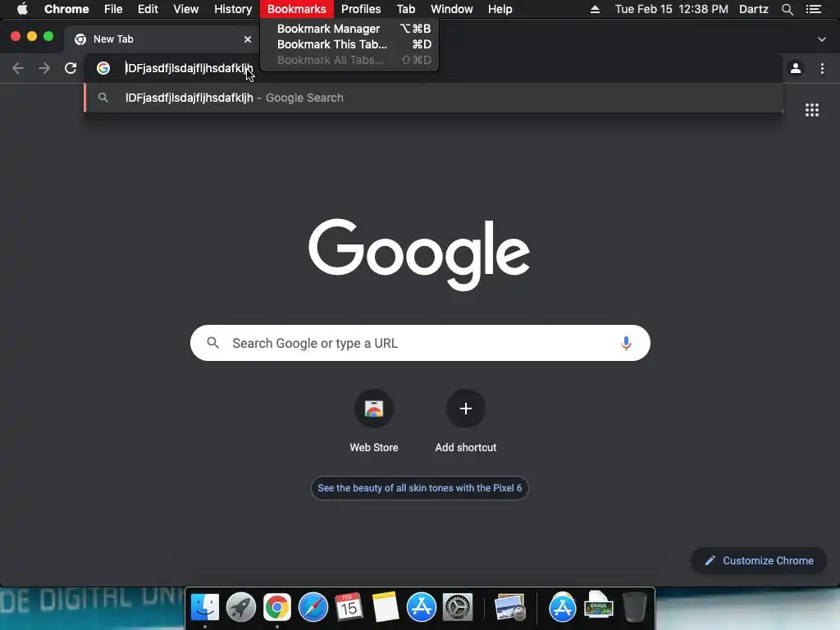Open the Help menu
The image size is (840, 630).
(500, 9)
